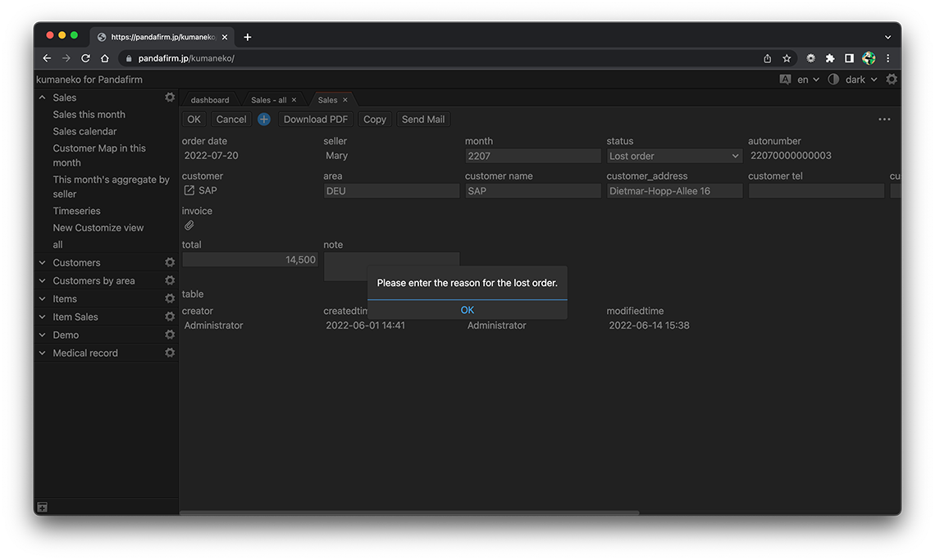
Task: Expand the Customers by area section
Action: point(43,281)
